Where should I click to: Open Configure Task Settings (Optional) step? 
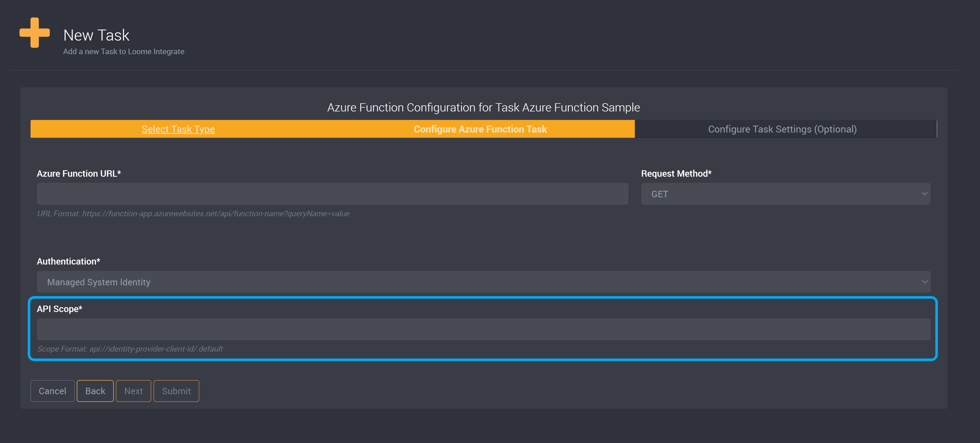click(x=782, y=129)
